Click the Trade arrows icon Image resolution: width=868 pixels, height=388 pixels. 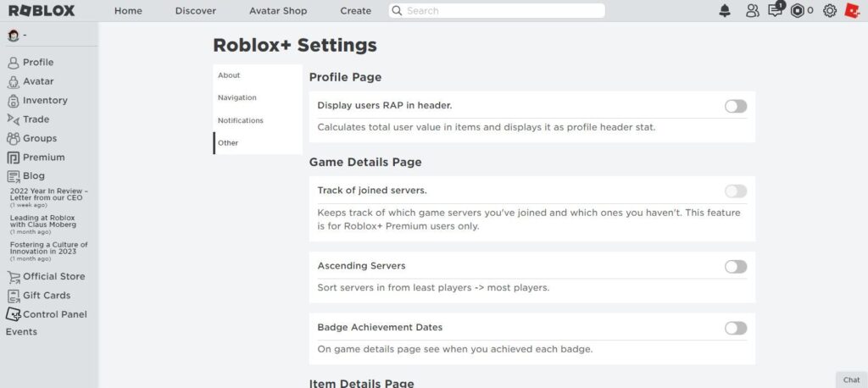tap(14, 119)
